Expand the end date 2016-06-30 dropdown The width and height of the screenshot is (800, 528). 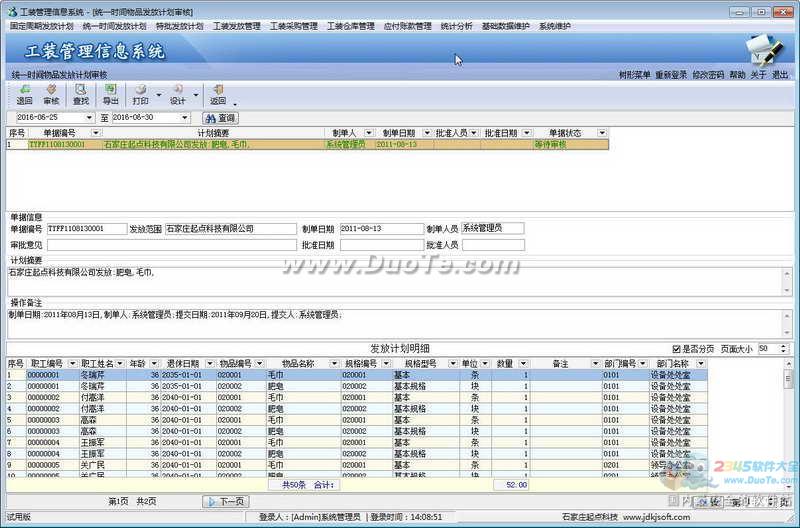pyautogui.click(x=184, y=118)
